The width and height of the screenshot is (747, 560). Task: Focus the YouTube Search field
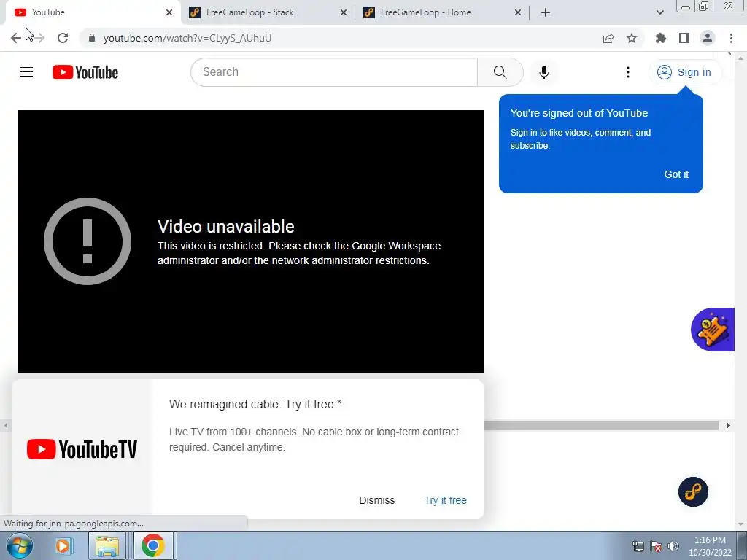(334, 72)
